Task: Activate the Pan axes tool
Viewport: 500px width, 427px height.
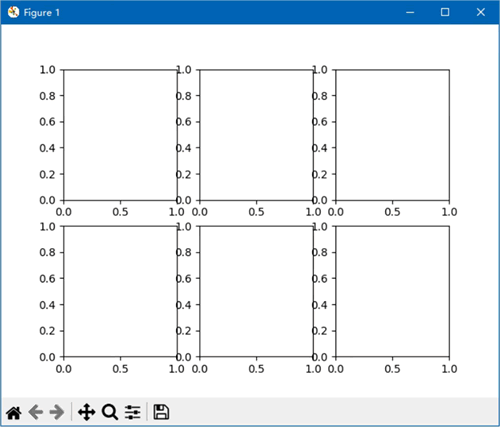Action: pyautogui.click(x=87, y=412)
